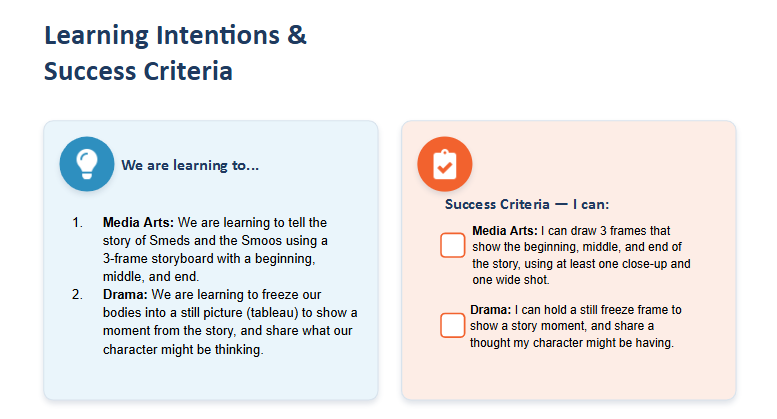Screen dimensions: 777x419
Task: Click list number 1 in learning intentions
Action: 77,222
